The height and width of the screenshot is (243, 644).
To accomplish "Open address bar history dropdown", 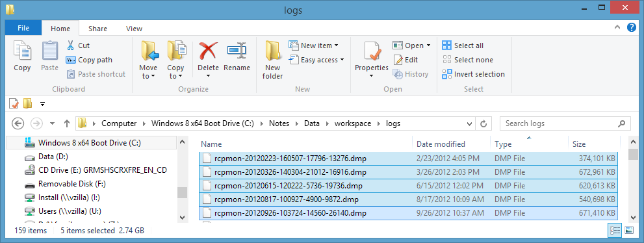I will click(470, 123).
